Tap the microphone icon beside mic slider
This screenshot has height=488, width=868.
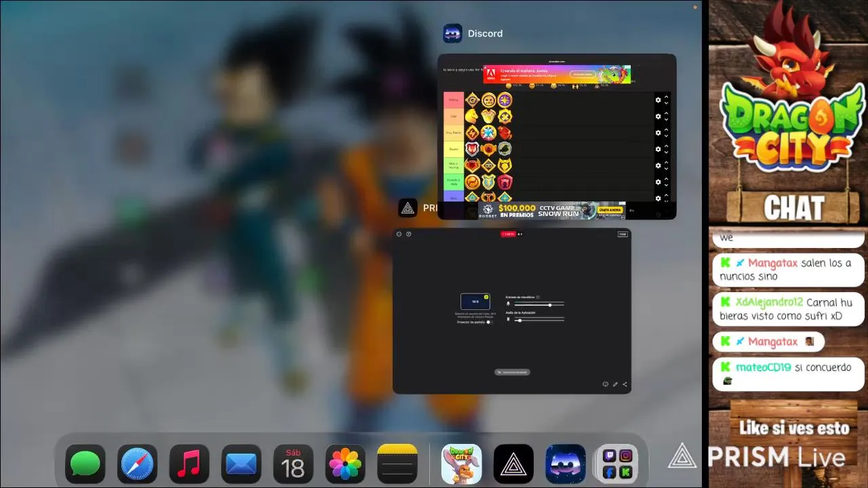[509, 304]
